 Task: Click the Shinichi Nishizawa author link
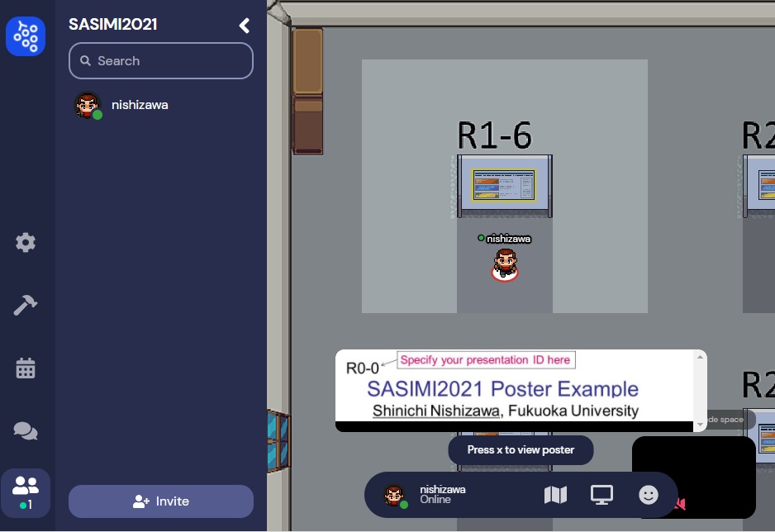pos(436,411)
